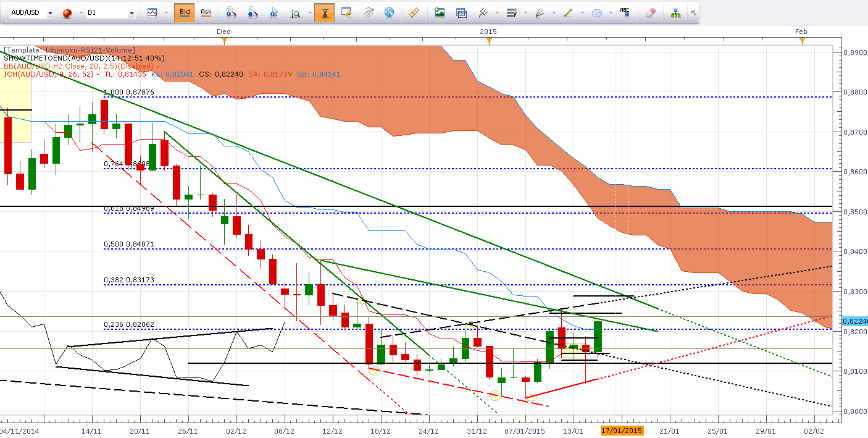The height and width of the screenshot is (438, 868).
Task: Click the eye visibility icon in toolbar
Action: (369, 12)
